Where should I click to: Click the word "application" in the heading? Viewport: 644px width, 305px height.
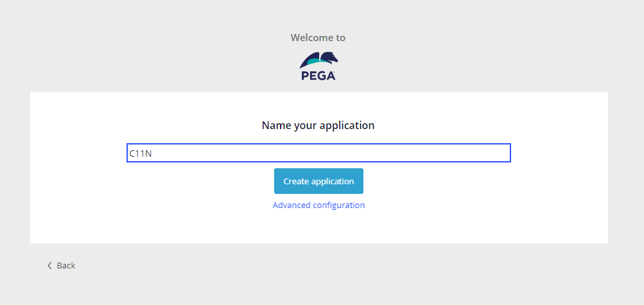coord(347,125)
